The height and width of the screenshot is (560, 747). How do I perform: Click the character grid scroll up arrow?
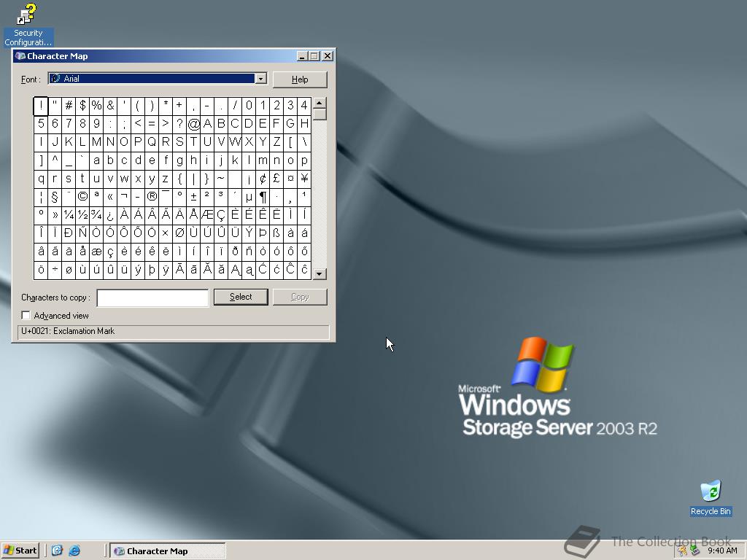(x=320, y=103)
